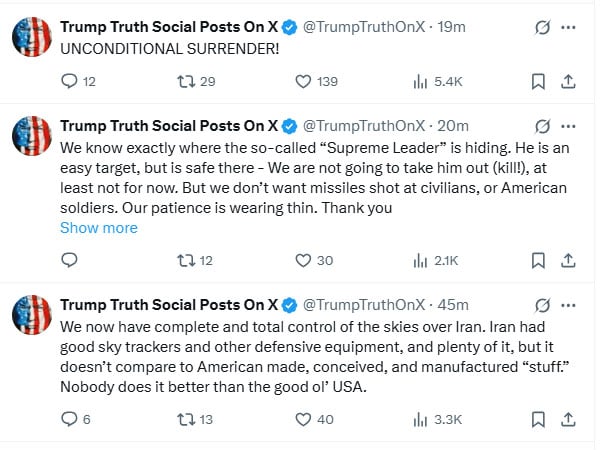Reply to the Supreme Leader post
The image size is (602, 450).
tap(70, 260)
